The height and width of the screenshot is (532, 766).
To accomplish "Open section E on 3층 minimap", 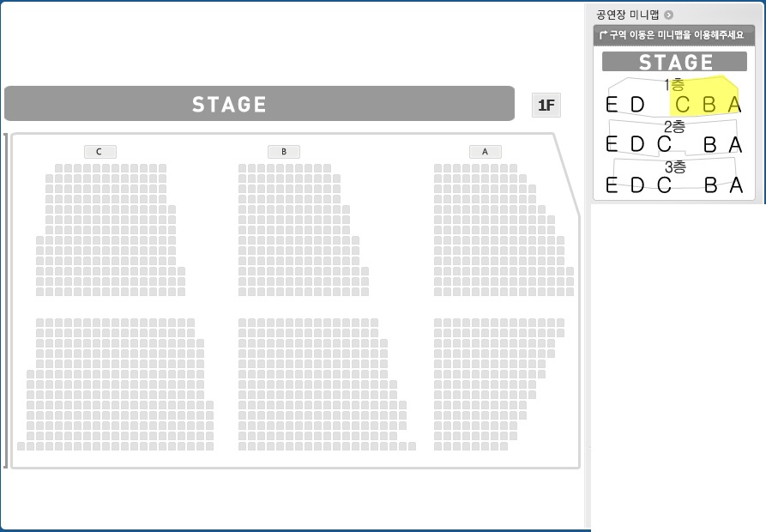I will click(612, 185).
